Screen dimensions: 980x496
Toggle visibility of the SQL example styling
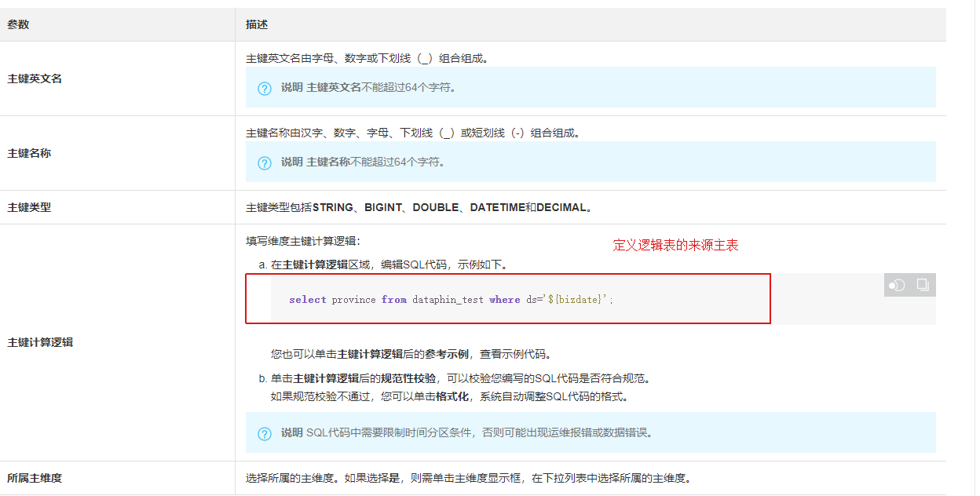898,285
